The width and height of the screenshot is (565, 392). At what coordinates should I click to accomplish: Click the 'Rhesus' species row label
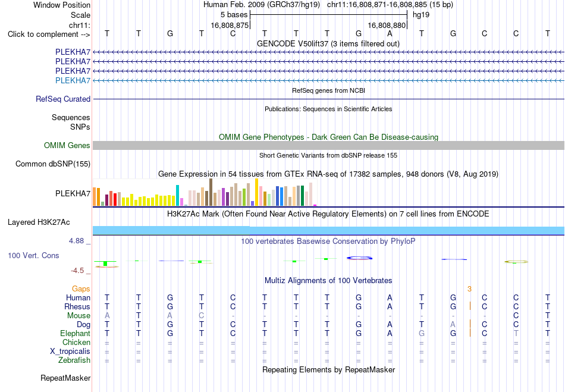click(77, 306)
